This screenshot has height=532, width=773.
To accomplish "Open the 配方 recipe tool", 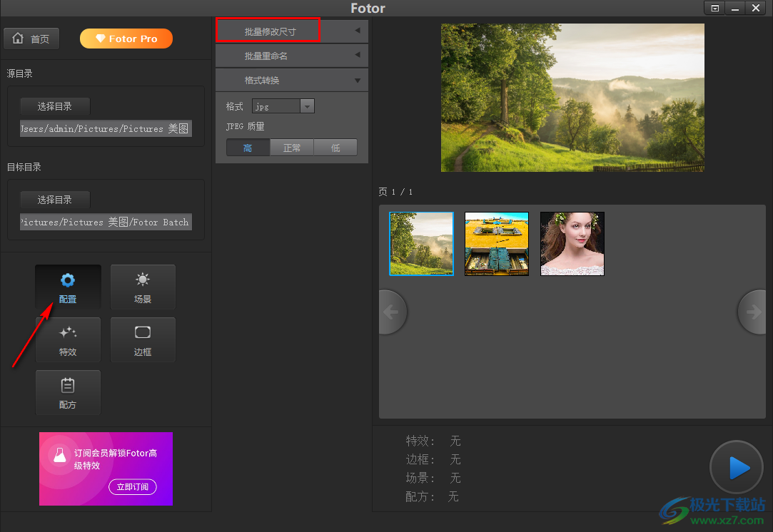I will click(68, 393).
